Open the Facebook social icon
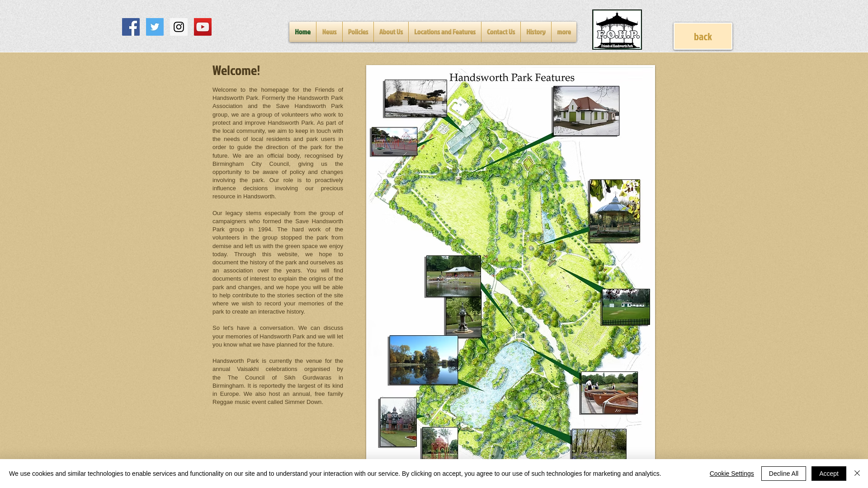The image size is (868, 488). pos(131,27)
